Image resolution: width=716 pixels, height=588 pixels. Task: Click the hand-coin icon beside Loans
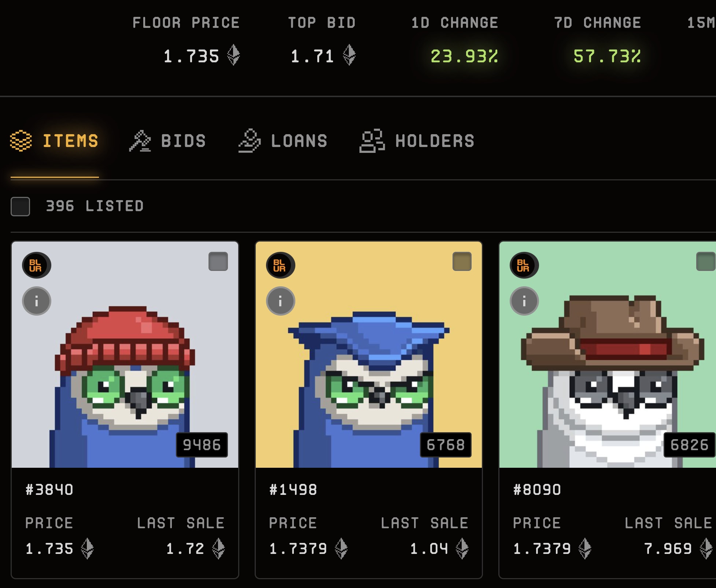pyautogui.click(x=250, y=141)
